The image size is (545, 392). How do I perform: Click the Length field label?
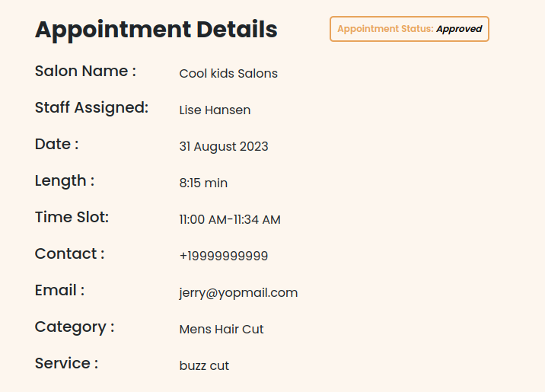click(65, 181)
